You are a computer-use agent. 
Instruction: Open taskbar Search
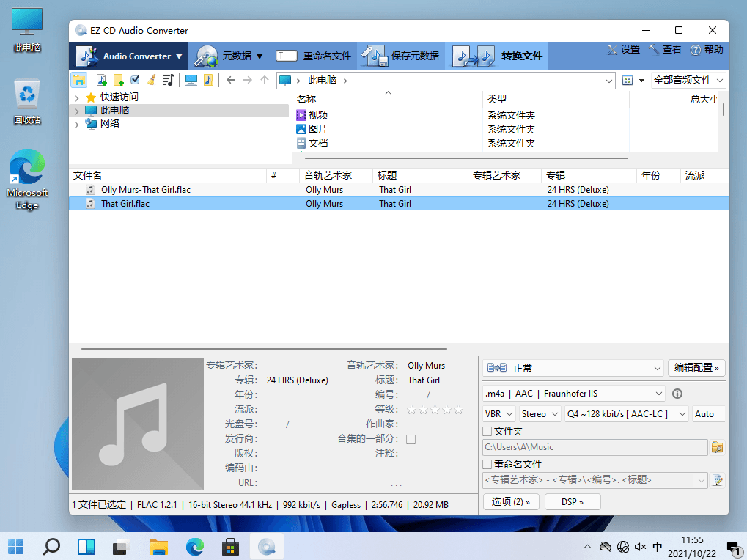coord(51,547)
